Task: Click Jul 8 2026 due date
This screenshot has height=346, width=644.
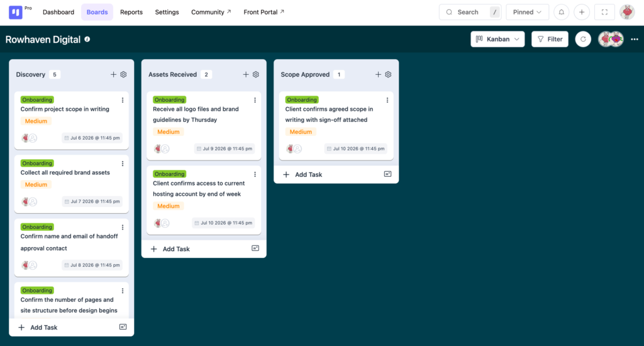Action: tap(92, 265)
